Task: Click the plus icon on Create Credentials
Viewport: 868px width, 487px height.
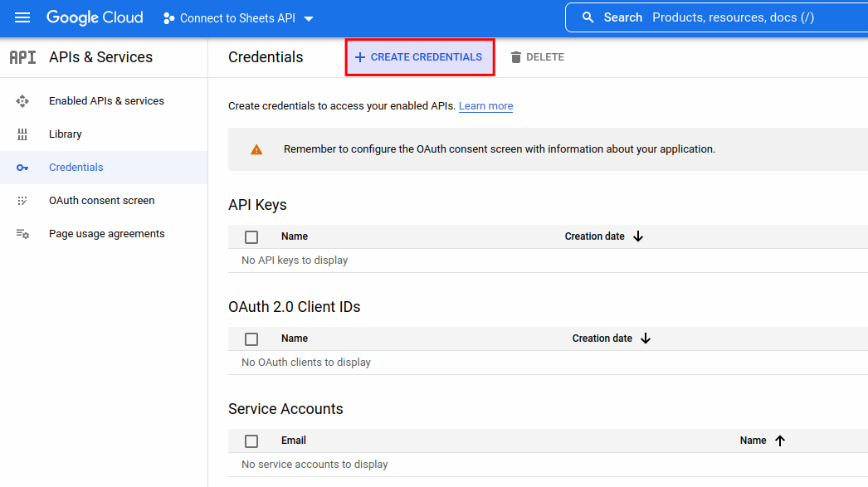Action: pyautogui.click(x=360, y=57)
